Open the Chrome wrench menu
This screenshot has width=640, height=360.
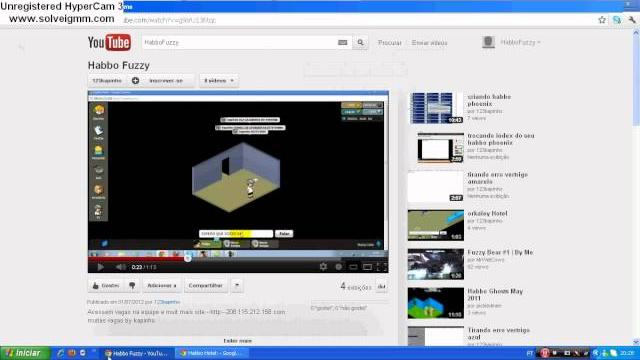pos(632,20)
